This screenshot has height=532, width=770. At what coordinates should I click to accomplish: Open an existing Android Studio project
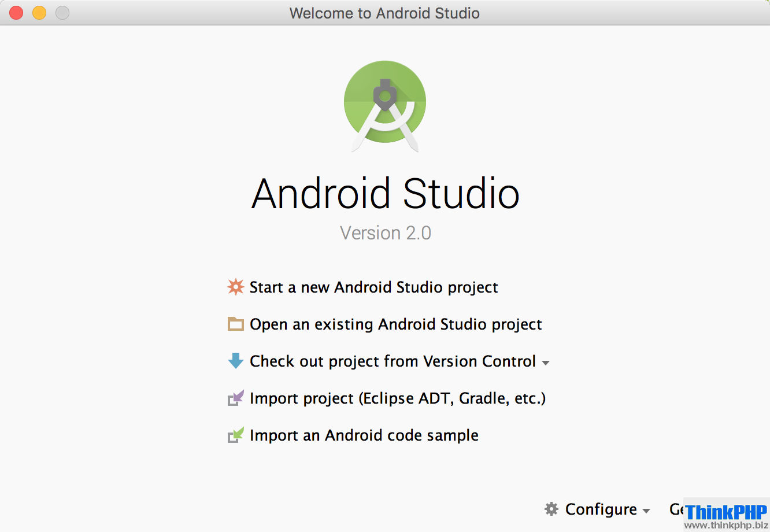tap(396, 324)
